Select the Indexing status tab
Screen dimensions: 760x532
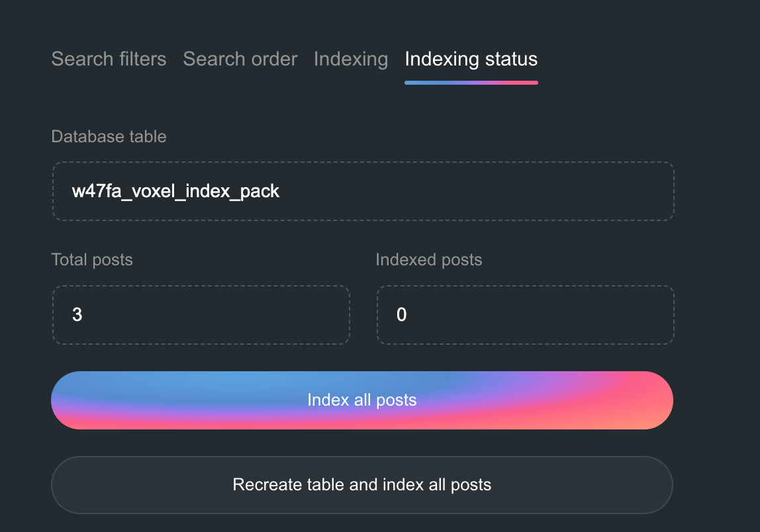tap(471, 59)
